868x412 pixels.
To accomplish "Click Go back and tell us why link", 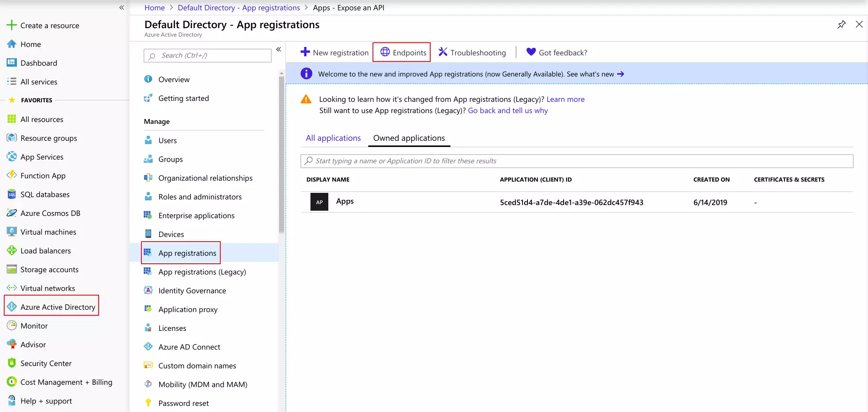I will [508, 110].
